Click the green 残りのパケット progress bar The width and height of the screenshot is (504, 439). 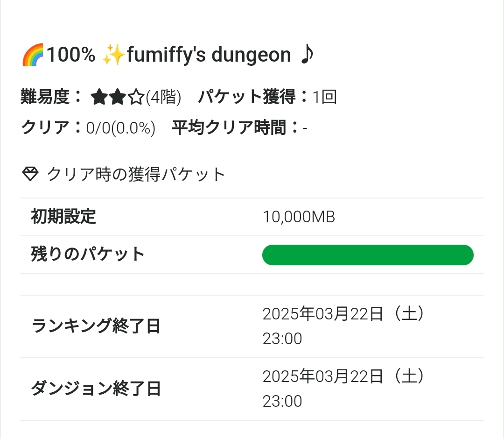368,255
